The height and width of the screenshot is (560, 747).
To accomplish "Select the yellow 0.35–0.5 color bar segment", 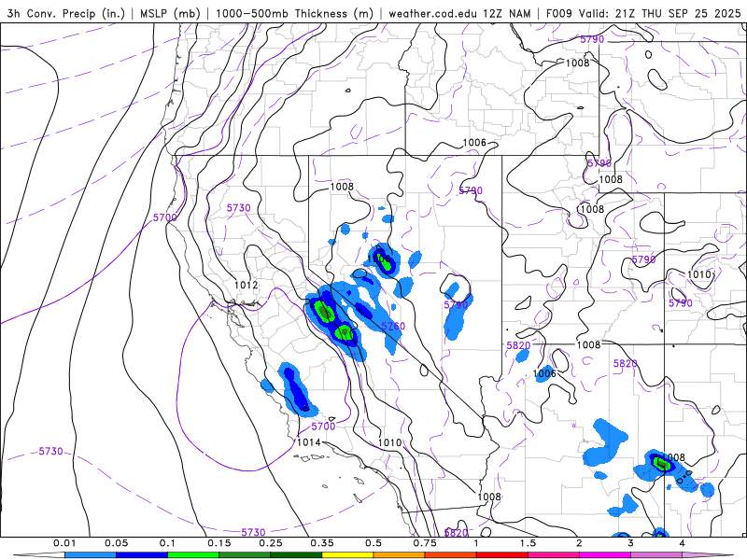I will 347,555.
